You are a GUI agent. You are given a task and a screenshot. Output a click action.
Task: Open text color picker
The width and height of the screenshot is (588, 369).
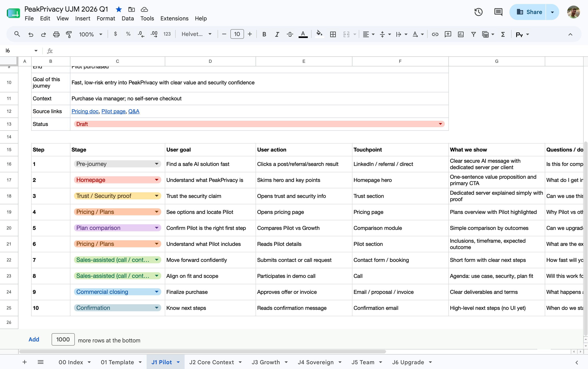303,34
